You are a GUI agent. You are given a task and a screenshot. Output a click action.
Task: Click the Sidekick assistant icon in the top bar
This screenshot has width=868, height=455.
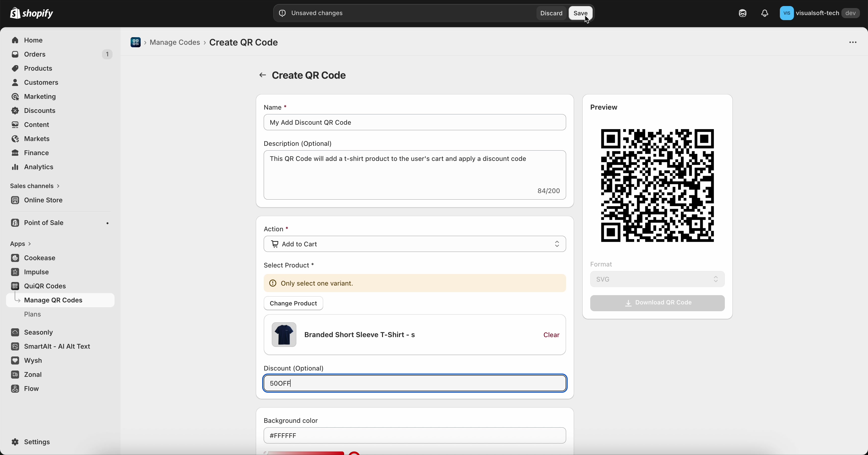[742, 14]
